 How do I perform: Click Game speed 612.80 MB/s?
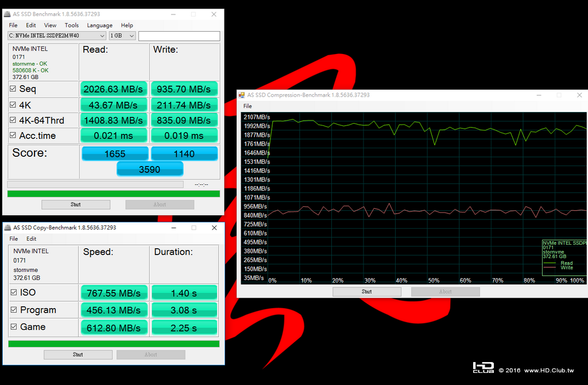click(x=114, y=328)
